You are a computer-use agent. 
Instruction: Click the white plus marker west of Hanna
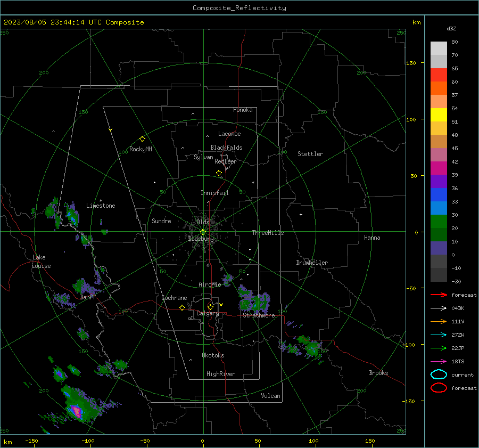pos(301,214)
